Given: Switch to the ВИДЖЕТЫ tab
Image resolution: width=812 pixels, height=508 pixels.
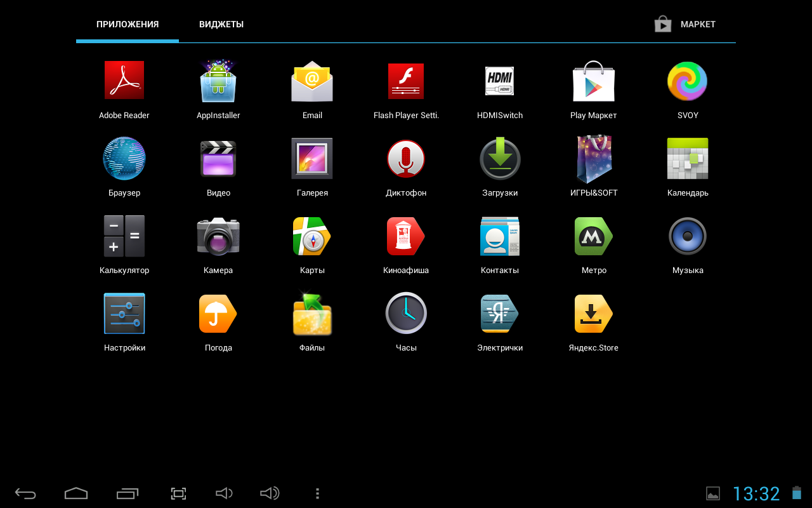Looking at the screenshot, I should click(x=221, y=24).
